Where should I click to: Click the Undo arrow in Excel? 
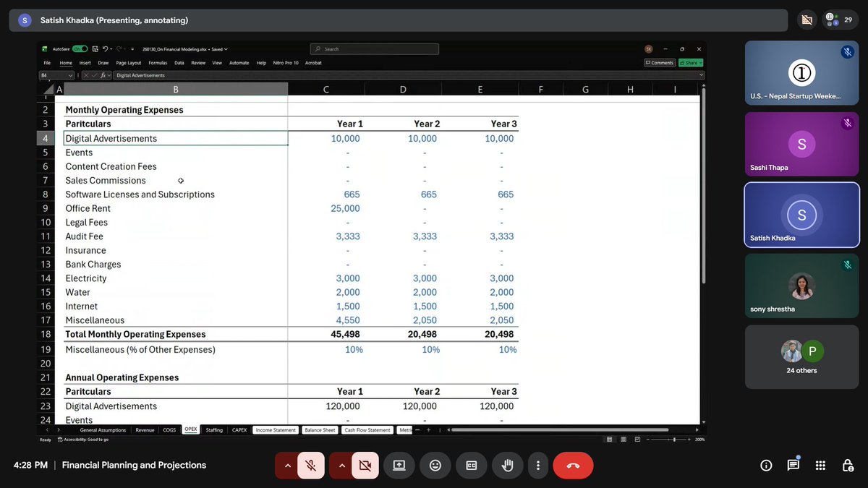[106, 49]
